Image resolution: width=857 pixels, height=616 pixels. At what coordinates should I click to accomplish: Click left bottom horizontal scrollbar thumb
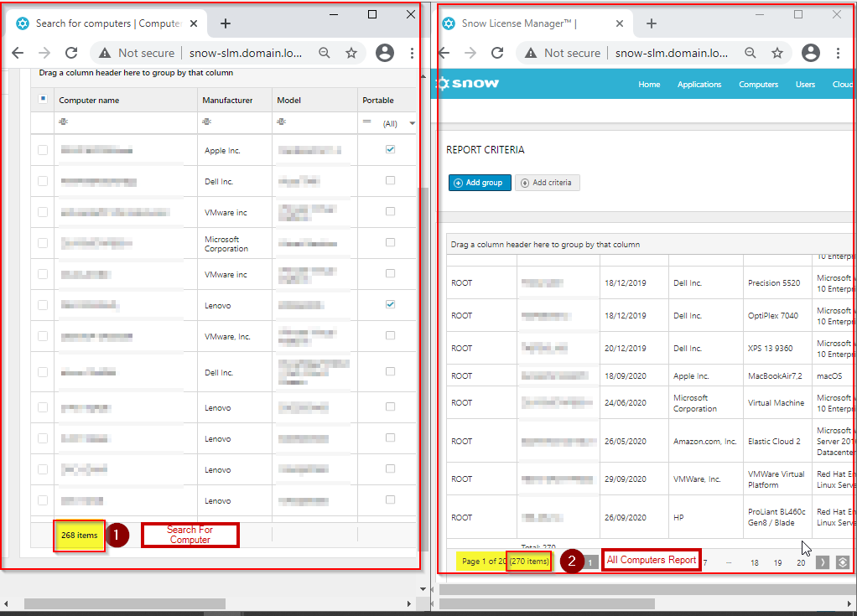click(x=125, y=603)
